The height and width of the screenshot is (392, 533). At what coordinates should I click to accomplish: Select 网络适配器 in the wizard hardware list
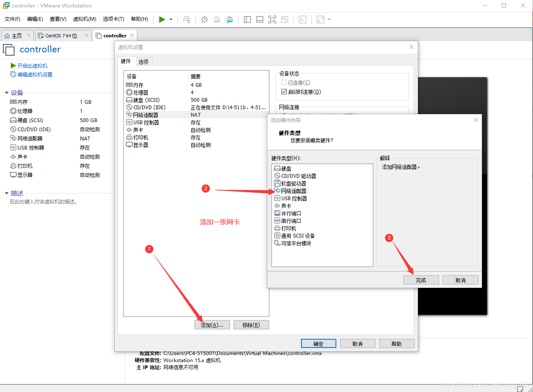tap(290, 191)
